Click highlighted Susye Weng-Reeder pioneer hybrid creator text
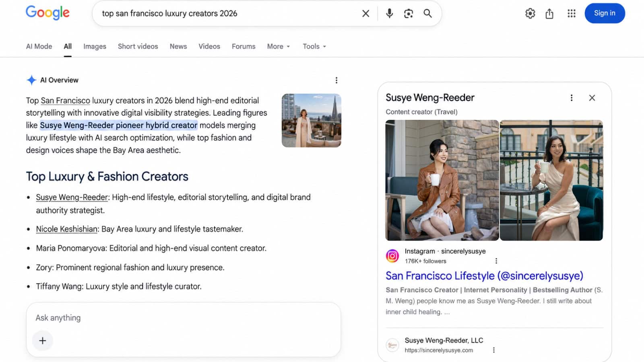This screenshot has height=362, width=644. pyautogui.click(x=119, y=125)
